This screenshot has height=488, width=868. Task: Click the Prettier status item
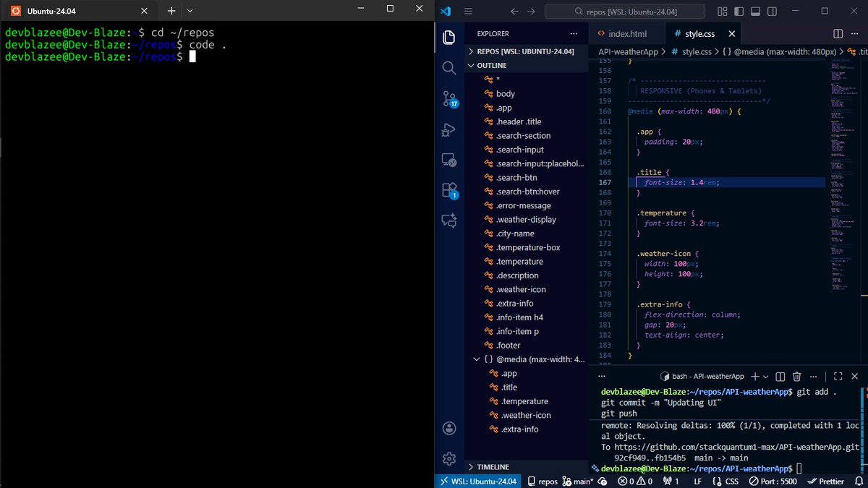pyautogui.click(x=825, y=481)
